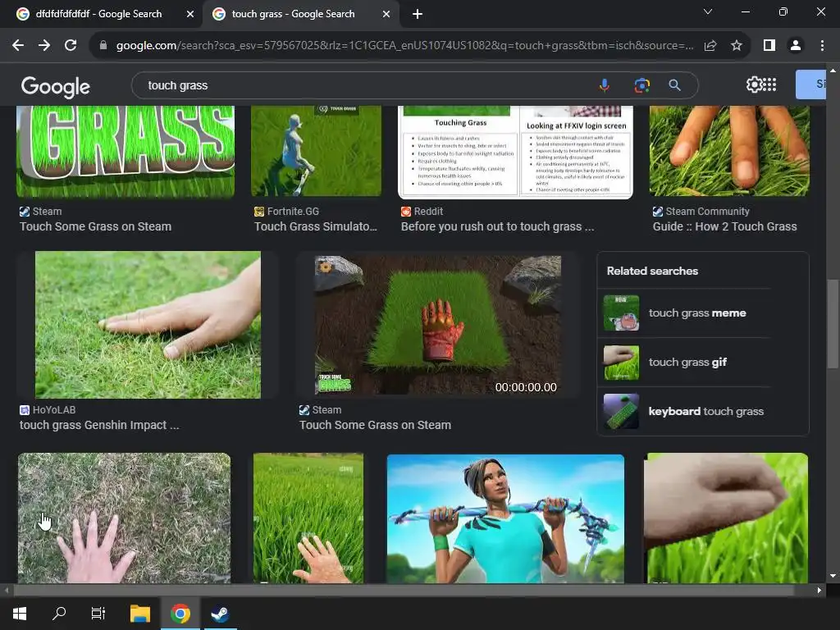Click Guide :: How 2 Touch Grass link
Screen dimensions: 840x630
[x=724, y=226]
